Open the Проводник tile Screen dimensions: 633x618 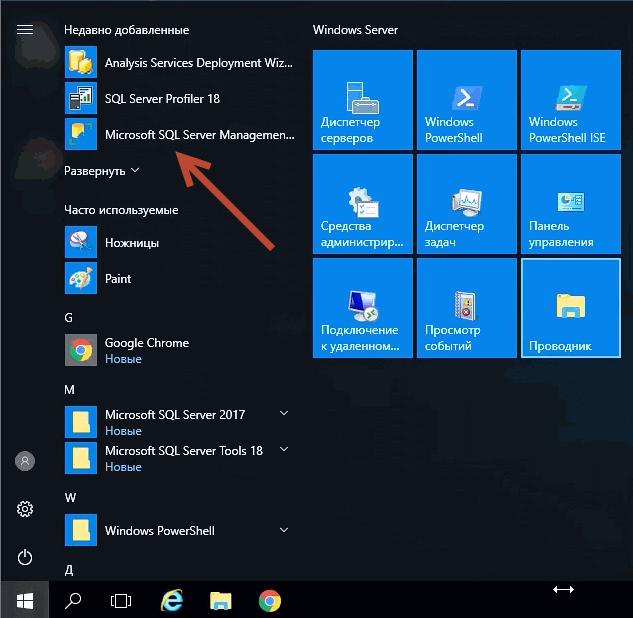571,308
